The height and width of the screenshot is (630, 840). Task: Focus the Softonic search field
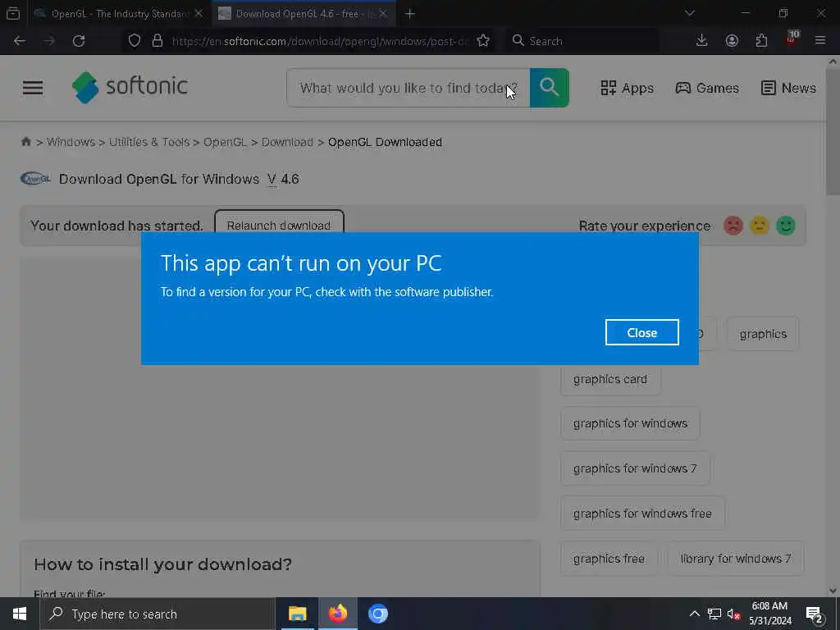(409, 87)
